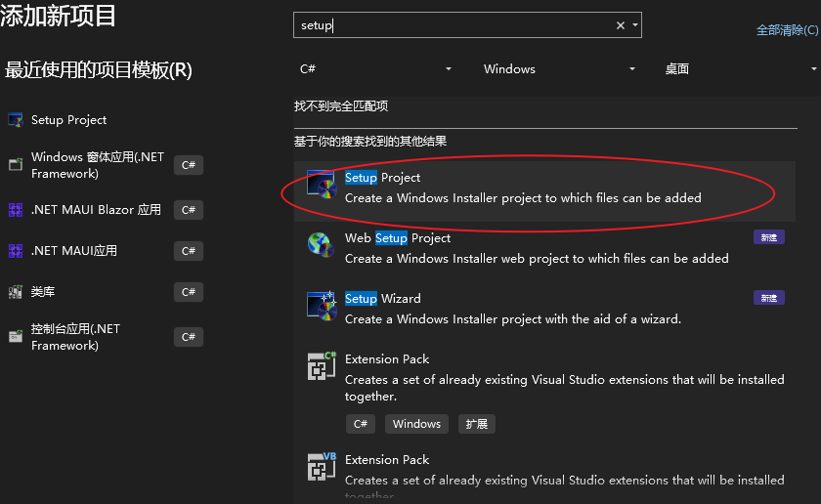
Task: Click the VB Extension Pack icon
Action: click(x=321, y=466)
